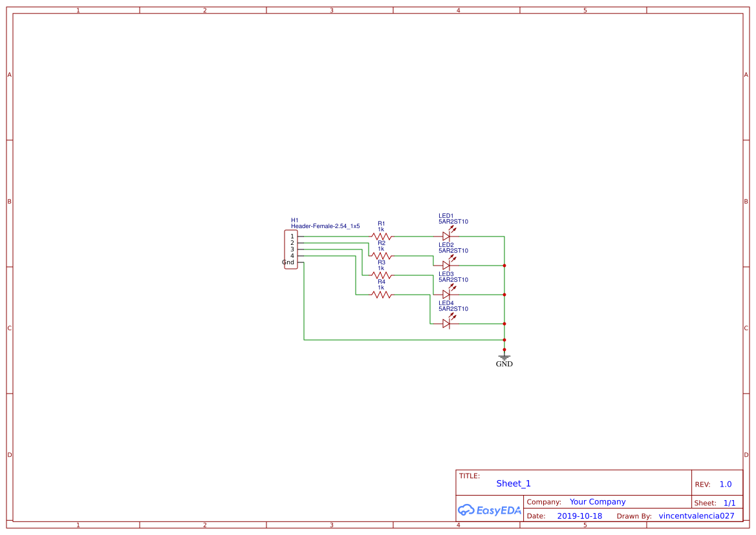Image resolution: width=756 pixels, height=535 pixels.
Task: Click the Sheet_1 title text
Action: [x=513, y=483]
